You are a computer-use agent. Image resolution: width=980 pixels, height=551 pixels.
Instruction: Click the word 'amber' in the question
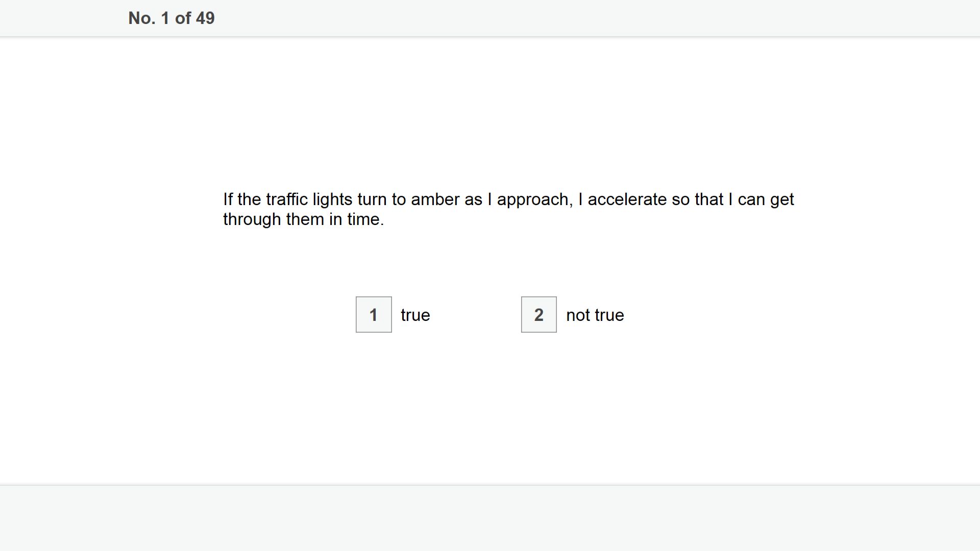click(x=435, y=199)
